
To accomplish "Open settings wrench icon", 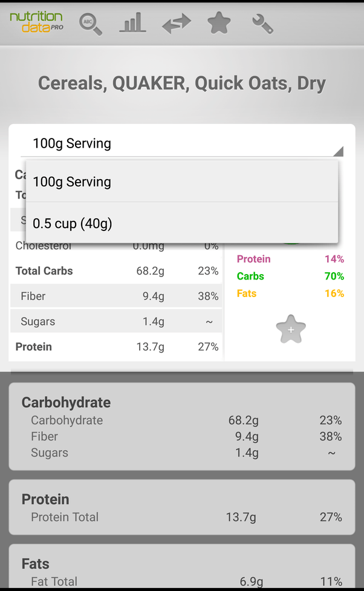I will [x=262, y=24].
